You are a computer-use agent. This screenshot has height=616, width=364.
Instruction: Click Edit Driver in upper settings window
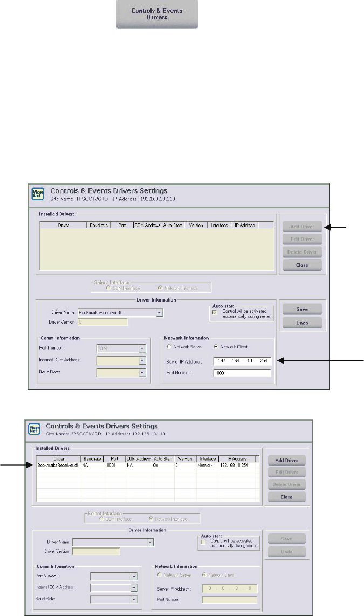coord(302,239)
